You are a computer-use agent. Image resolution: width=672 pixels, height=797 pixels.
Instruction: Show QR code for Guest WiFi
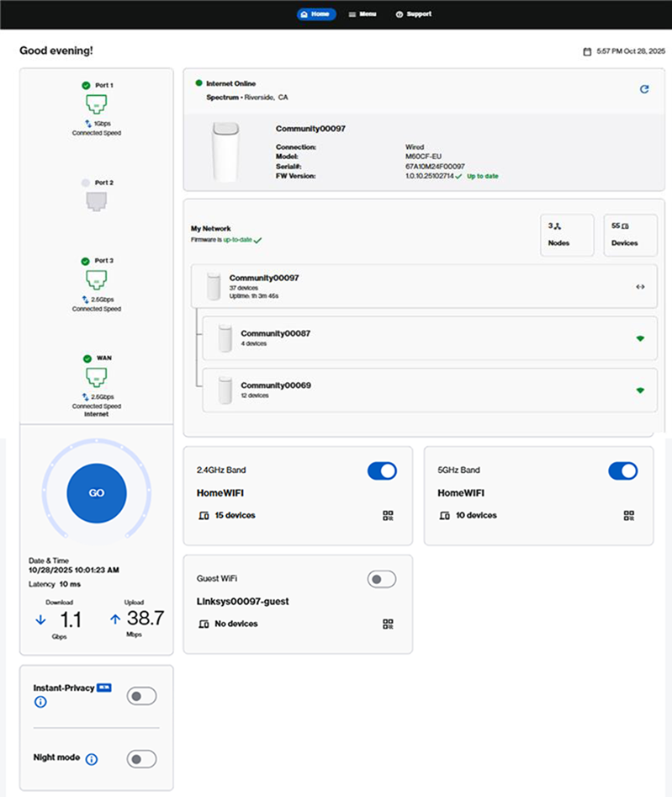tap(388, 624)
